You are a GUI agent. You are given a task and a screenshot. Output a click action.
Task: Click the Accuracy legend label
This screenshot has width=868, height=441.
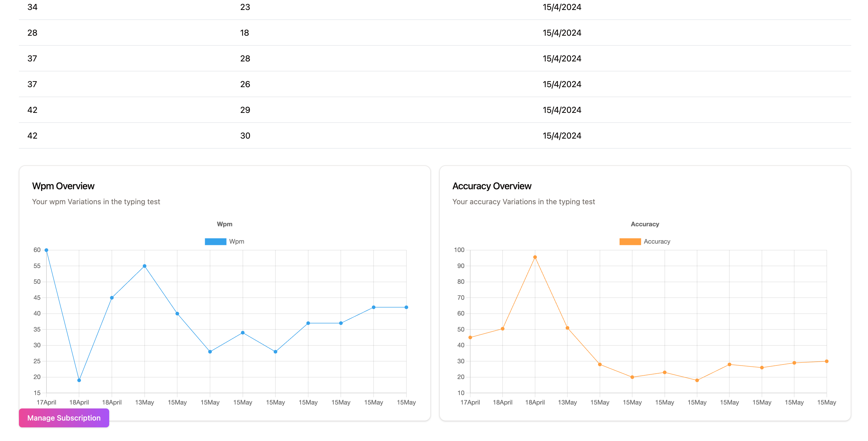click(x=657, y=241)
